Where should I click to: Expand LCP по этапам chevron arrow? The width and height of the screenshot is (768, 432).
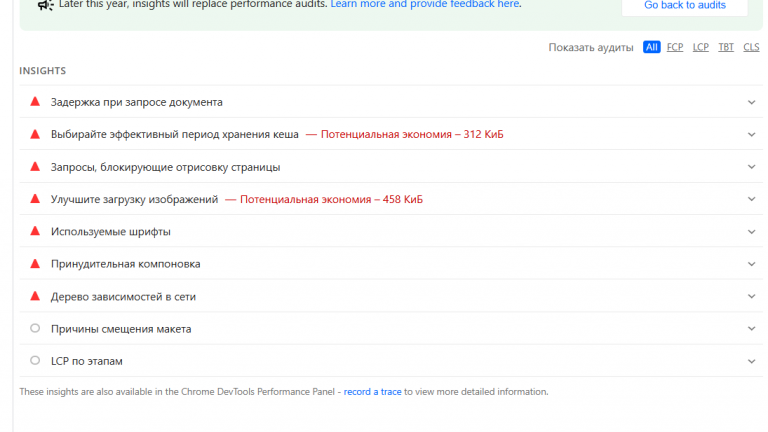pos(751,361)
